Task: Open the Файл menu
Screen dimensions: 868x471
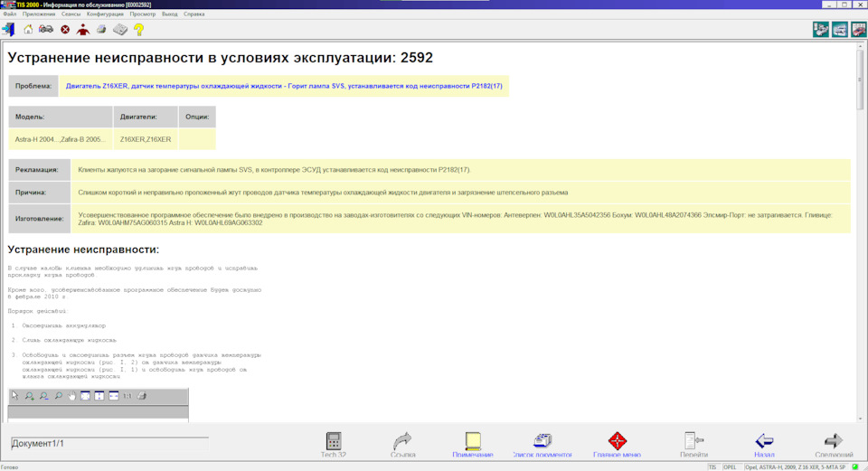Action: tap(9, 14)
